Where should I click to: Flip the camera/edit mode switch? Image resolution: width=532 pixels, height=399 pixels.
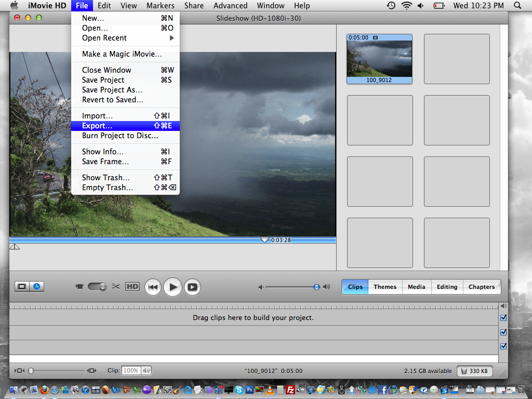tap(97, 287)
